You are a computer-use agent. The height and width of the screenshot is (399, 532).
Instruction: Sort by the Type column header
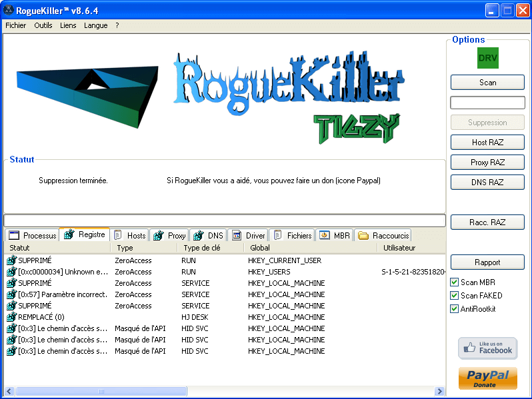[144, 248]
